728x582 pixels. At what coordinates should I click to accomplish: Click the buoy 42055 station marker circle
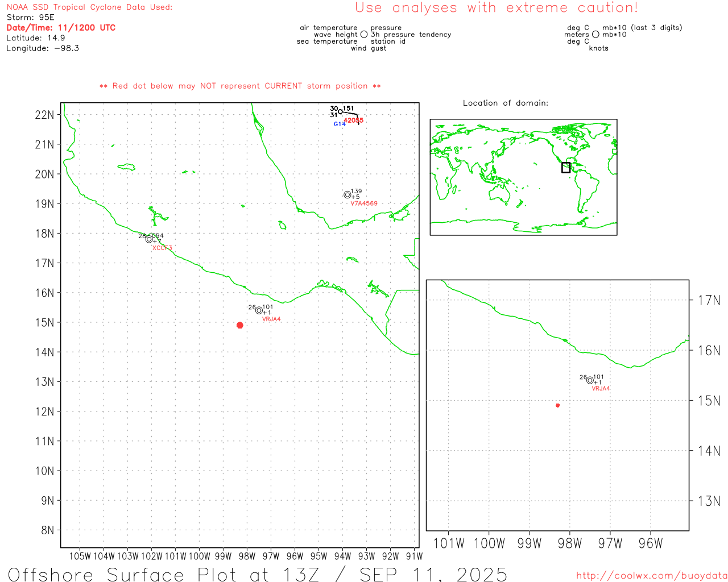340,111
